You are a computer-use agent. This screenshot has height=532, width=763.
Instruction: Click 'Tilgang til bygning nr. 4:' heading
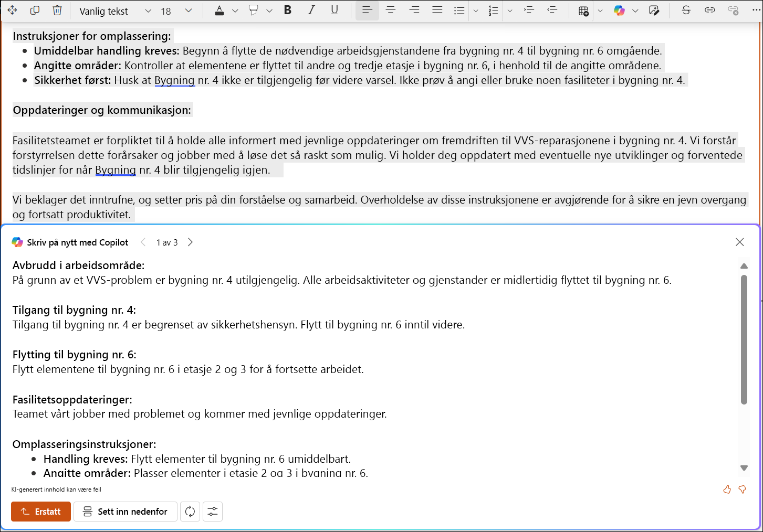(74, 310)
